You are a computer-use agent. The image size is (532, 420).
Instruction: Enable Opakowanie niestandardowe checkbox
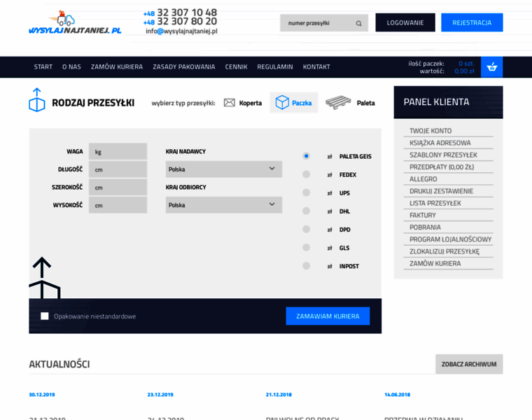pyautogui.click(x=44, y=316)
